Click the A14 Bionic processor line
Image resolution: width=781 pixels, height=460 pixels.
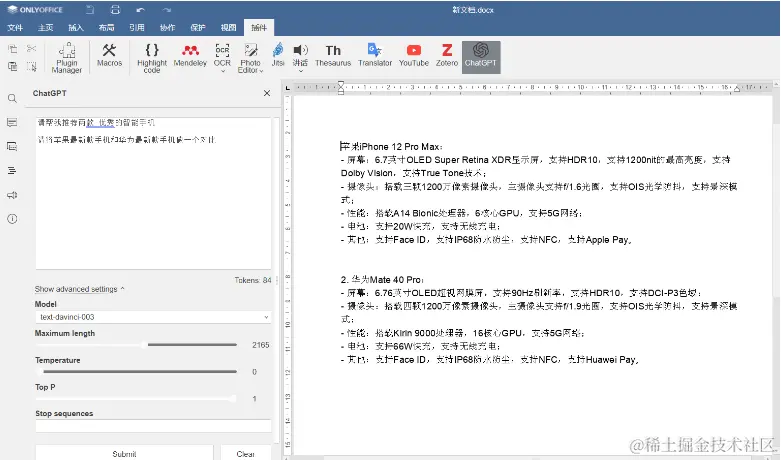point(462,213)
